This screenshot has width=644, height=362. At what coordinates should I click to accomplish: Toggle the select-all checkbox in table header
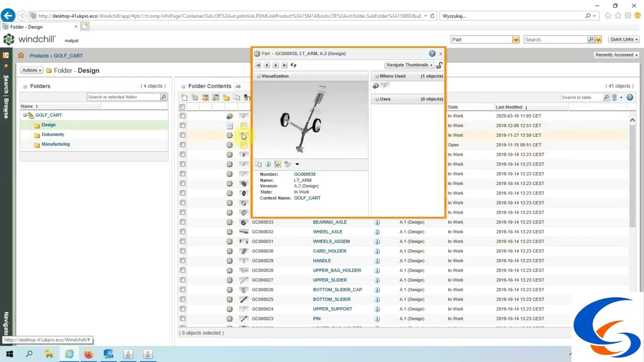pos(182,107)
